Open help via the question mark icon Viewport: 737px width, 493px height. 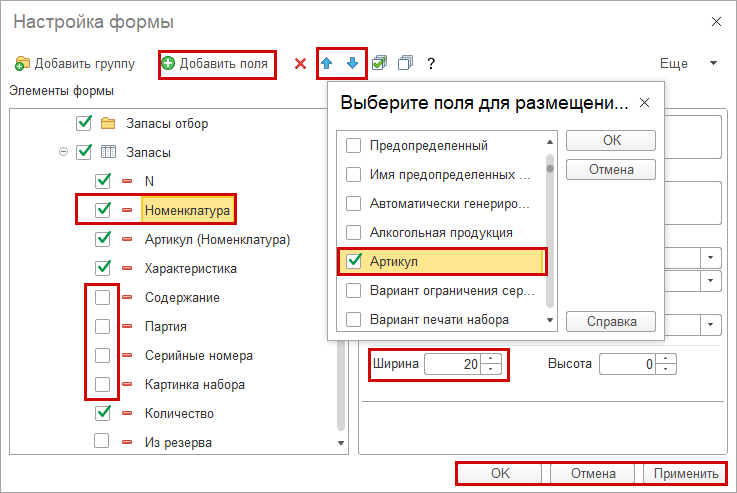click(431, 64)
